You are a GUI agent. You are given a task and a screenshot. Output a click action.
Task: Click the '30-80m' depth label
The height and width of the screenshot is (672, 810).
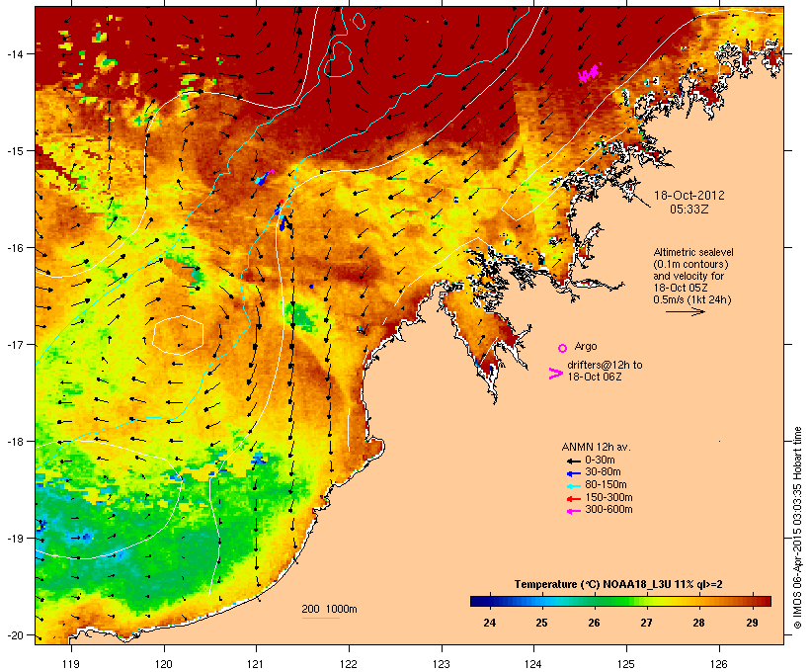click(x=603, y=472)
